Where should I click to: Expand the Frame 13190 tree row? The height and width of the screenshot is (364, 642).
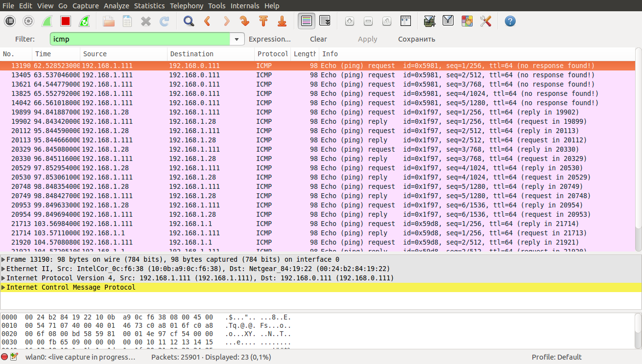point(3,259)
